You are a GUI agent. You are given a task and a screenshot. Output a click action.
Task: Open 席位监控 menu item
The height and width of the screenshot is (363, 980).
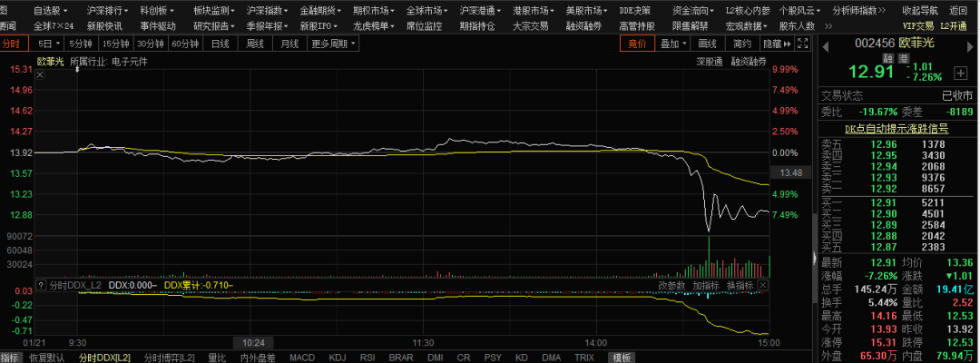point(424,26)
